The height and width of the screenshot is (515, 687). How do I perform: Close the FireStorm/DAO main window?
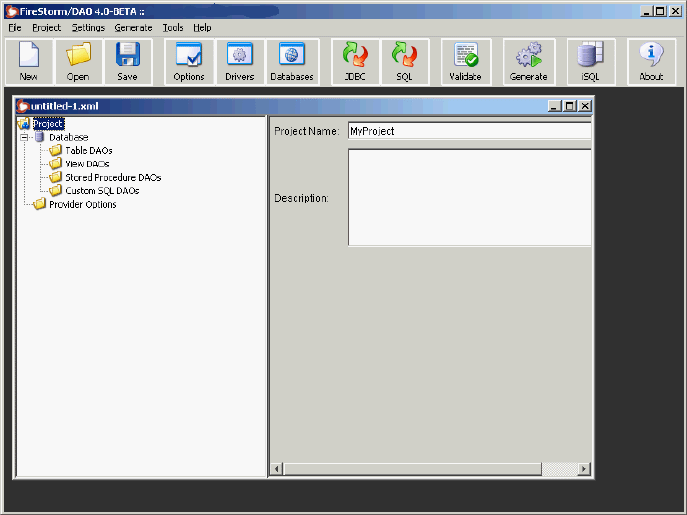tap(675, 11)
